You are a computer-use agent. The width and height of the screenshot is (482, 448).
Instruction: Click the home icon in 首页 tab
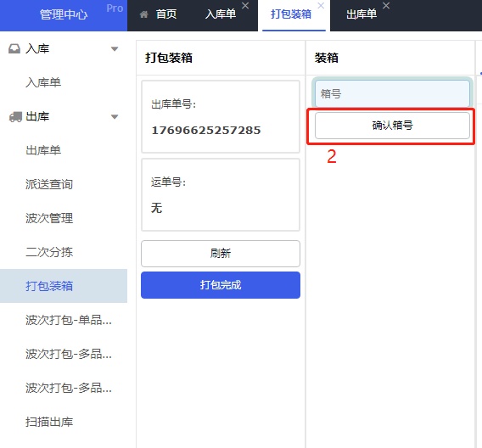point(144,14)
